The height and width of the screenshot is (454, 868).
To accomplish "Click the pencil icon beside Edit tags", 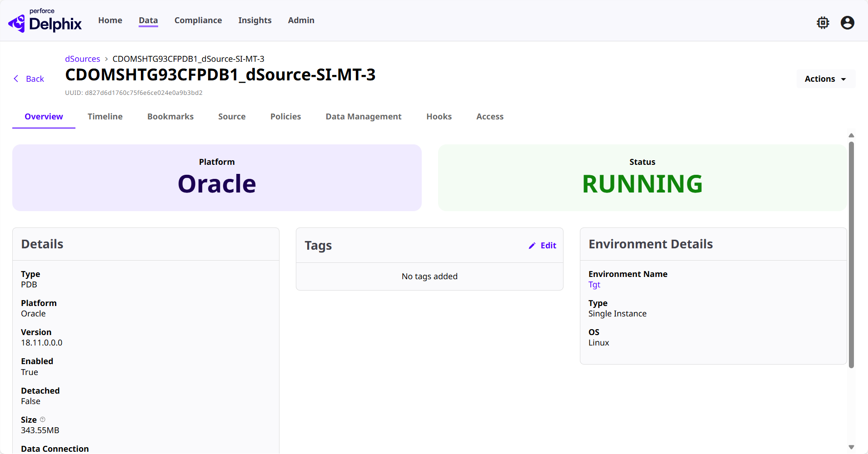I will tap(532, 246).
